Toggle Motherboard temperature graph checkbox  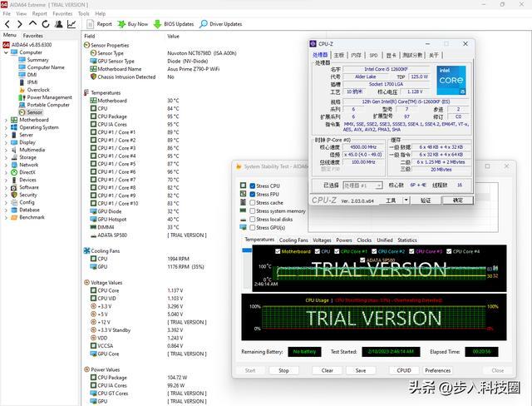pyautogui.click(x=278, y=251)
